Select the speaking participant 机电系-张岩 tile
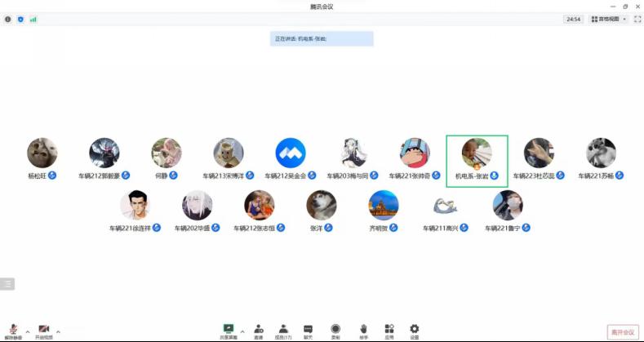The width and height of the screenshot is (644, 342). coord(477,162)
